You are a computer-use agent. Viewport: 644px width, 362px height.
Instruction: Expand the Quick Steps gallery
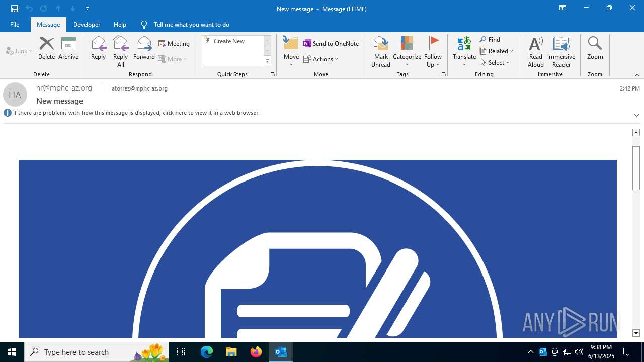(267, 61)
